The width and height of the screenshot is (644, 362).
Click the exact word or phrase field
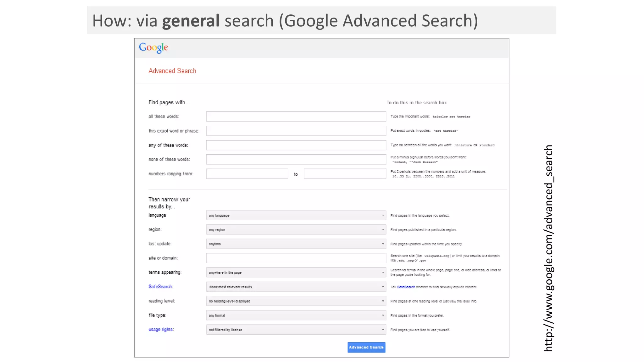click(x=296, y=130)
